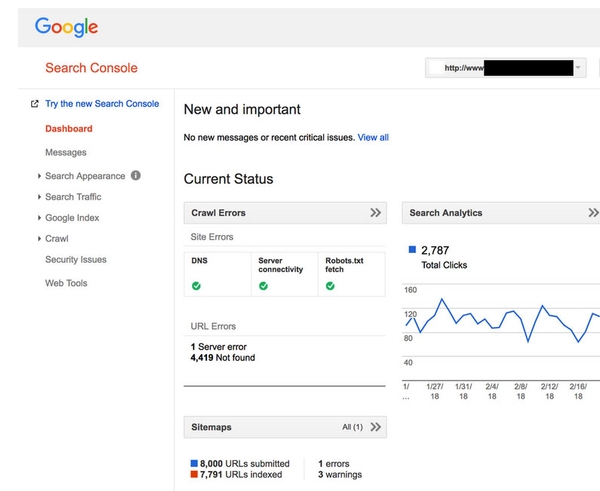Click the All (1) sitemaps link
Image resolution: width=600 pixels, height=491 pixels.
[352, 427]
